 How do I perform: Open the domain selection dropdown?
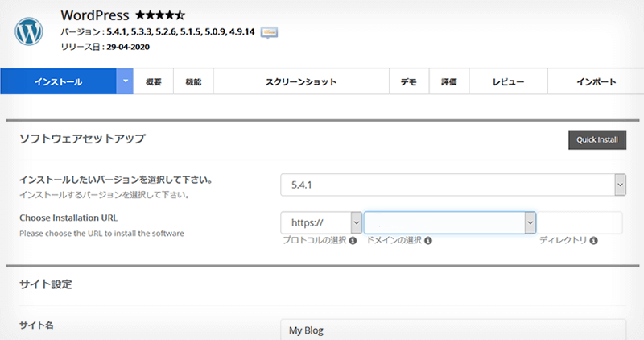coord(450,223)
